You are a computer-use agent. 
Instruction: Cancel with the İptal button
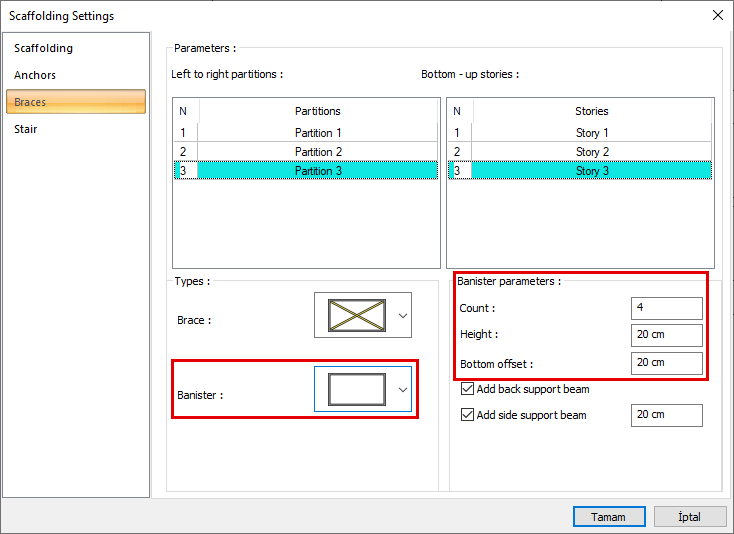pyautogui.click(x=690, y=517)
